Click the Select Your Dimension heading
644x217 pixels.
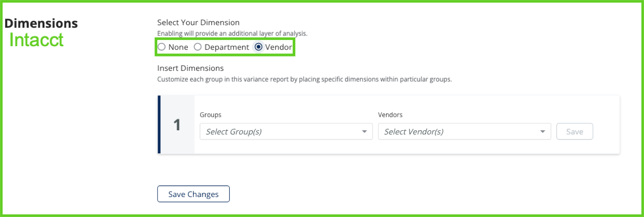tap(198, 23)
